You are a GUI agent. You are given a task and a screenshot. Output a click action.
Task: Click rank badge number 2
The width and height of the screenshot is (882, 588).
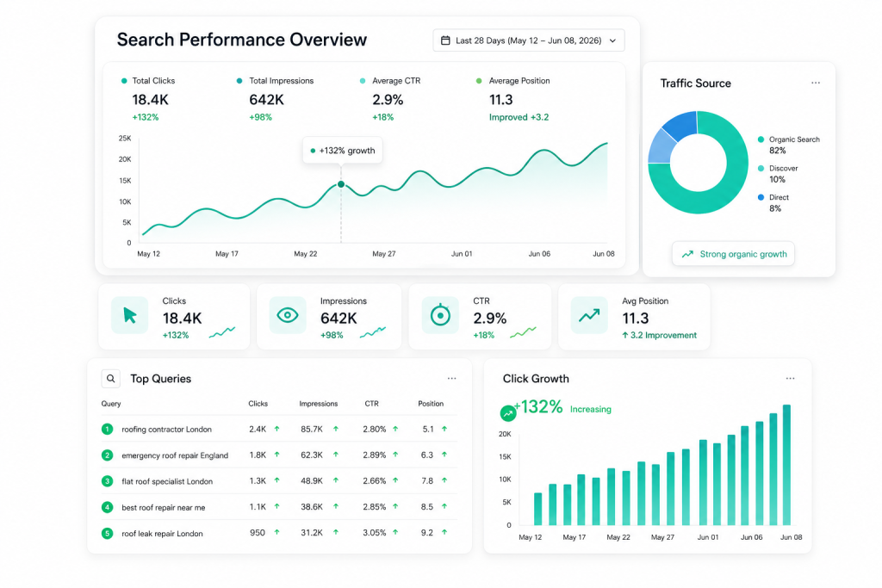tap(107, 455)
